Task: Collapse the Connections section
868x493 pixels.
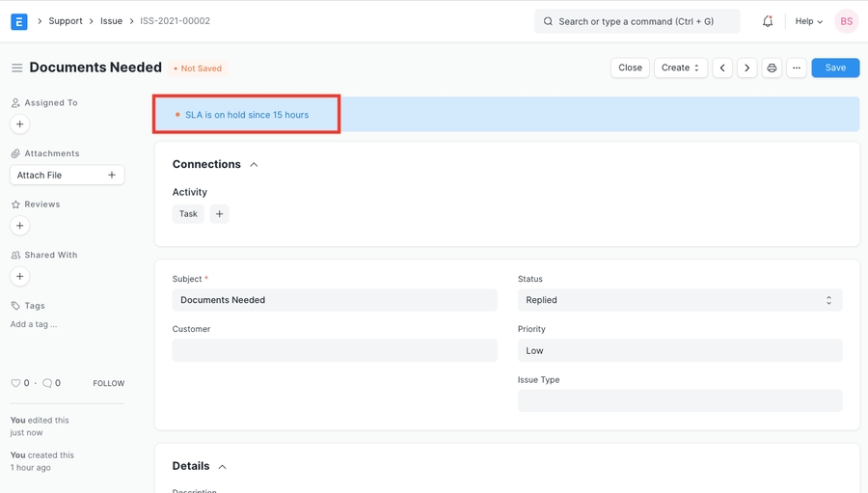Action: tap(254, 165)
